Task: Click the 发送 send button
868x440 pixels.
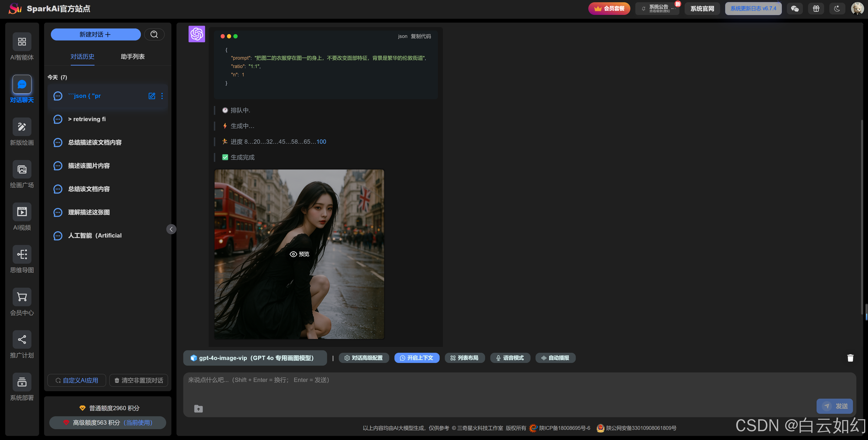Action: point(834,406)
